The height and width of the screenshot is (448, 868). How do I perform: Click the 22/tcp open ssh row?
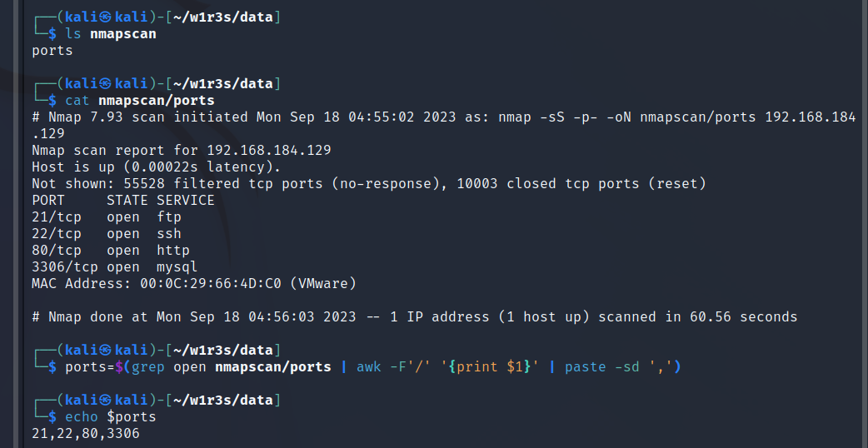click(x=107, y=233)
